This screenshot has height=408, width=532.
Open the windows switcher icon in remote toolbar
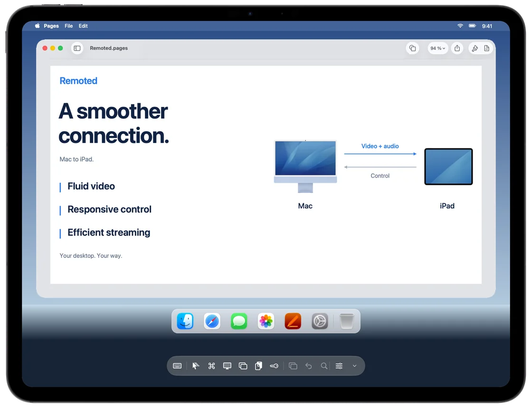[x=243, y=366]
